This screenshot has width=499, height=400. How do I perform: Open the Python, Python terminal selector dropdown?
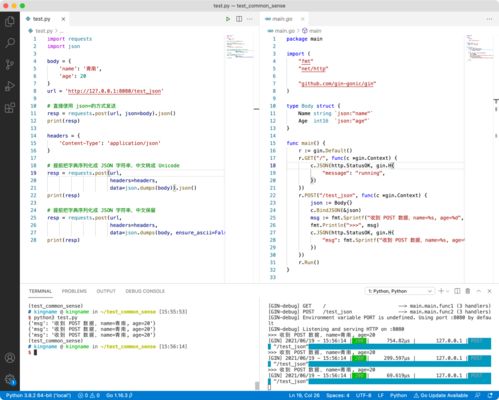coord(400,291)
